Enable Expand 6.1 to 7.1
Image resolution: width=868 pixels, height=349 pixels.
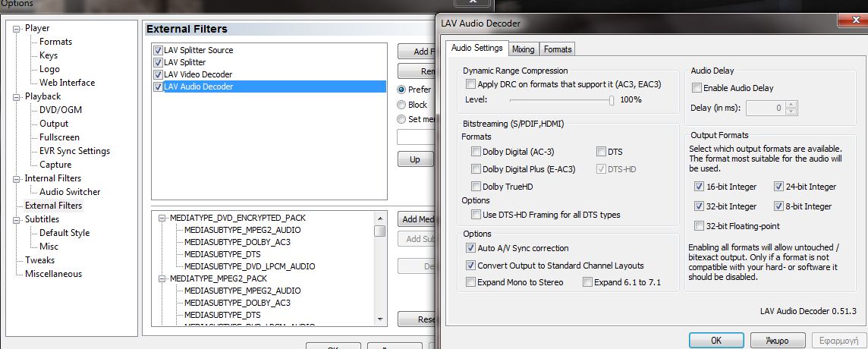[588, 282]
